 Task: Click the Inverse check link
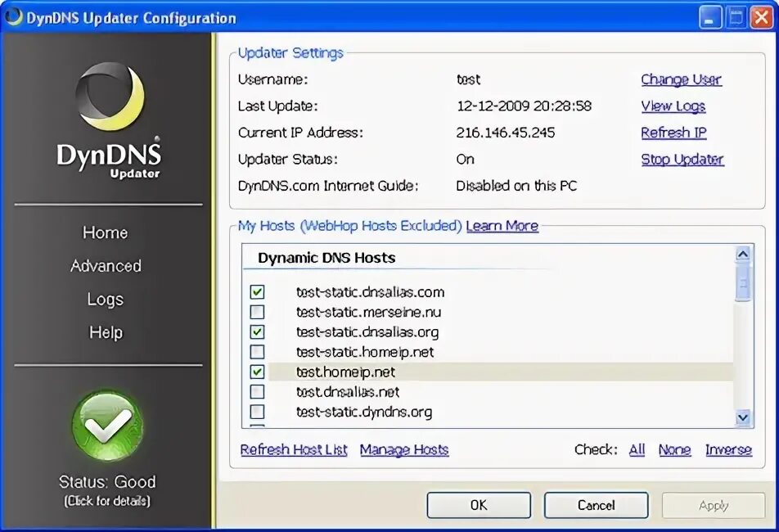(728, 449)
